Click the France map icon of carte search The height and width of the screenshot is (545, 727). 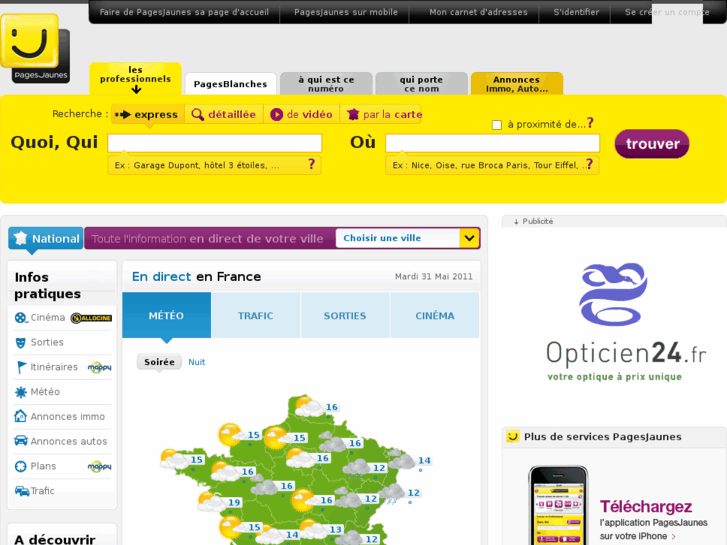click(353, 115)
